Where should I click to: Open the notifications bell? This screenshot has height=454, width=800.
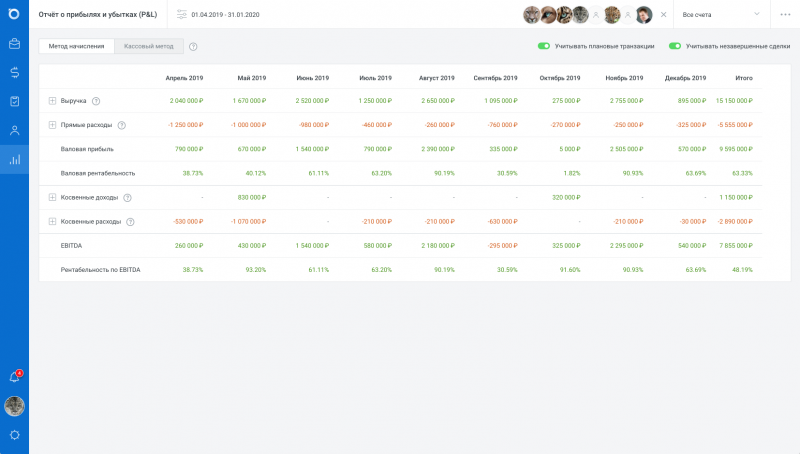[14, 377]
